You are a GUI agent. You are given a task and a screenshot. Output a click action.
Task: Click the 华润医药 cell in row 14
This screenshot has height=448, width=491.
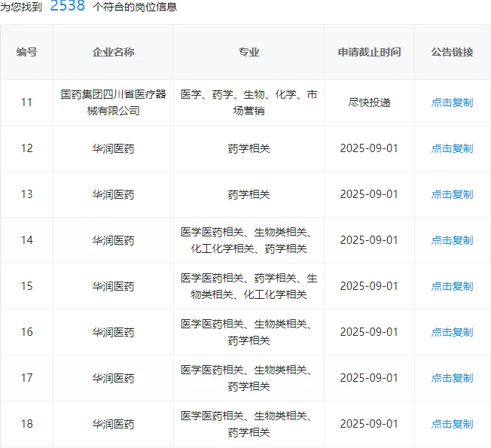coord(114,240)
